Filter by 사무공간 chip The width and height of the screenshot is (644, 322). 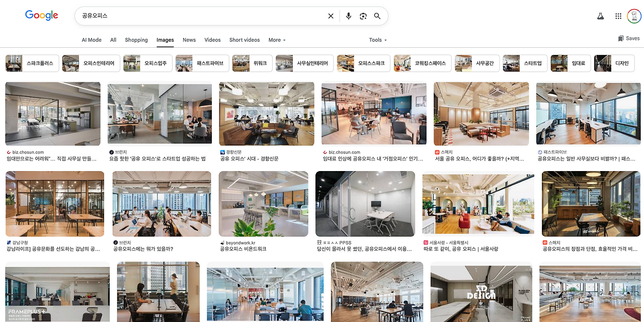[477, 63]
